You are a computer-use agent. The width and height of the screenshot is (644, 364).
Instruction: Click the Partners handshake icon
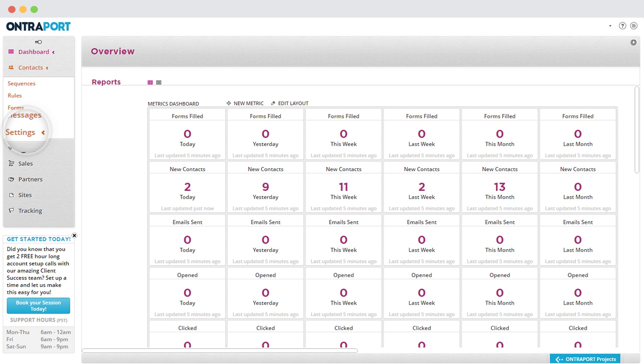click(x=11, y=179)
